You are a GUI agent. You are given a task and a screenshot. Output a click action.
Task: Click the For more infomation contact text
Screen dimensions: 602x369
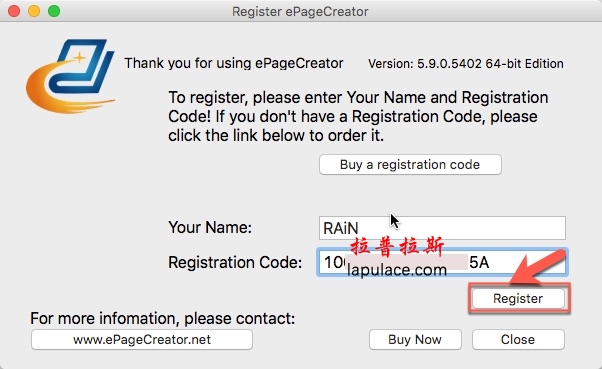[x=162, y=318]
